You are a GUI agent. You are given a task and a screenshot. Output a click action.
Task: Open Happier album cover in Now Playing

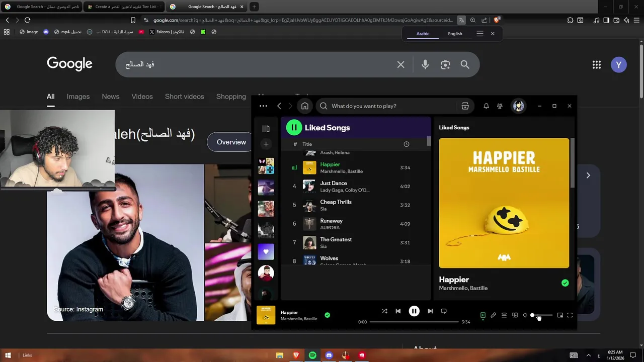(504, 203)
